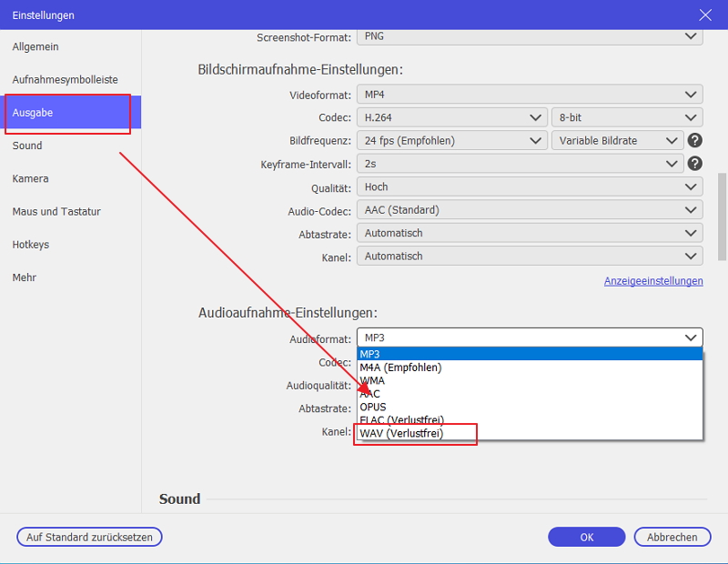Expand the Codec H.264 dropdown
Screen dimensions: 728x564
(451, 117)
